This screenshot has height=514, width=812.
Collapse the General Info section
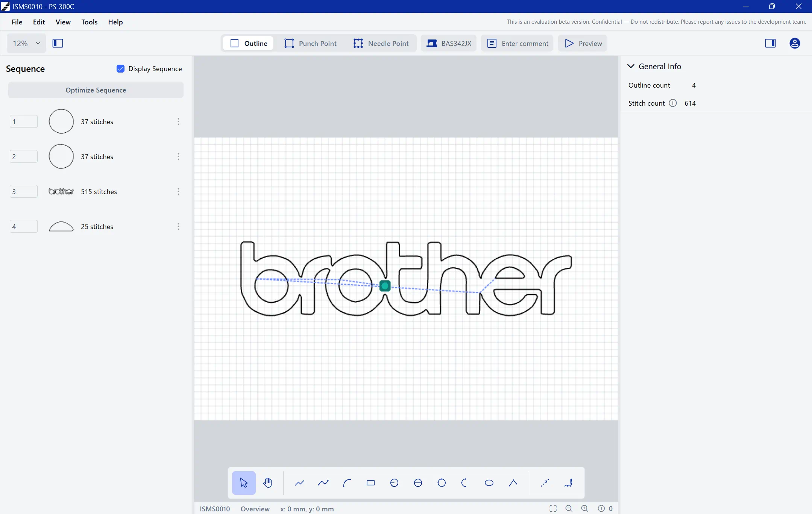(x=631, y=66)
